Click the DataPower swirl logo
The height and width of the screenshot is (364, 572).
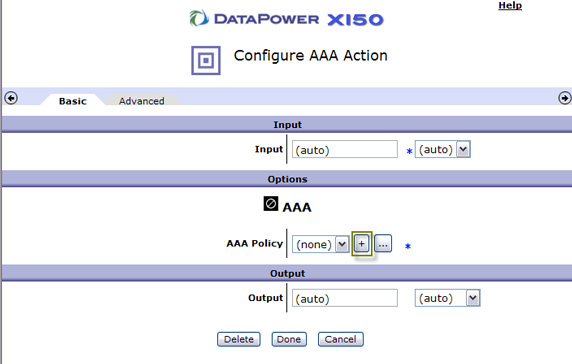[x=199, y=18]
